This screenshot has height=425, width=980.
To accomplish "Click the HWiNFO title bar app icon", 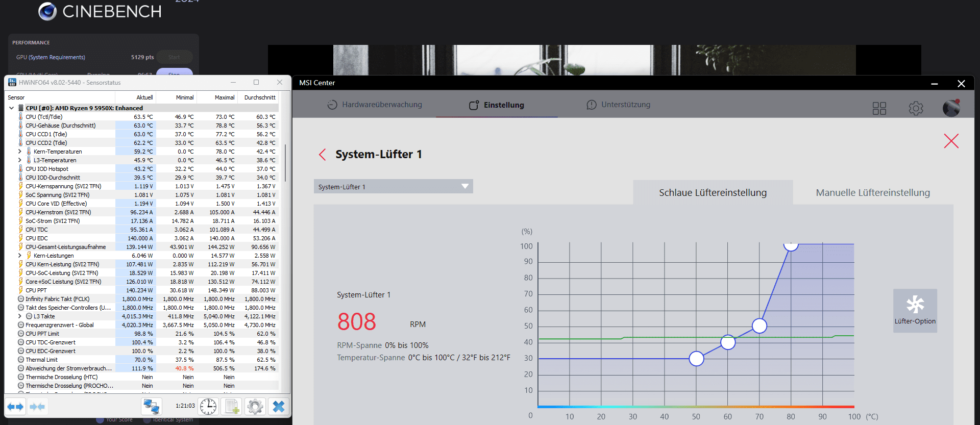I will [x=12, y=82].
